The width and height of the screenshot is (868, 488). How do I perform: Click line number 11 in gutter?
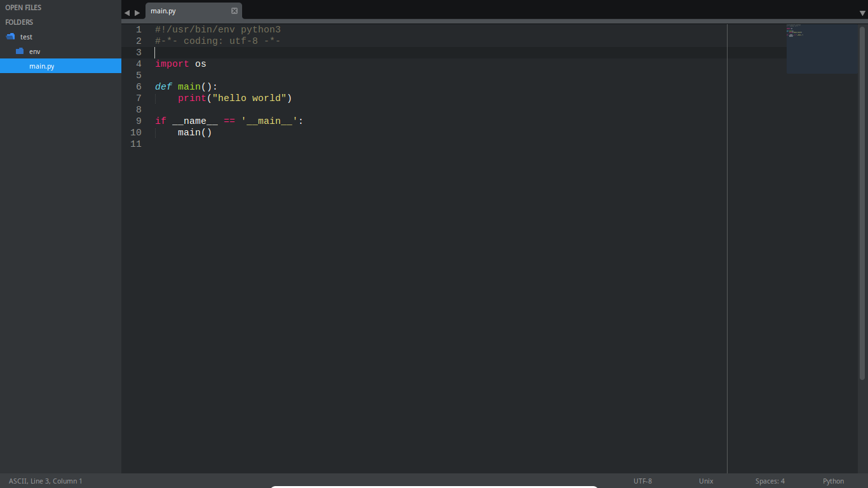tap(136, 144)
